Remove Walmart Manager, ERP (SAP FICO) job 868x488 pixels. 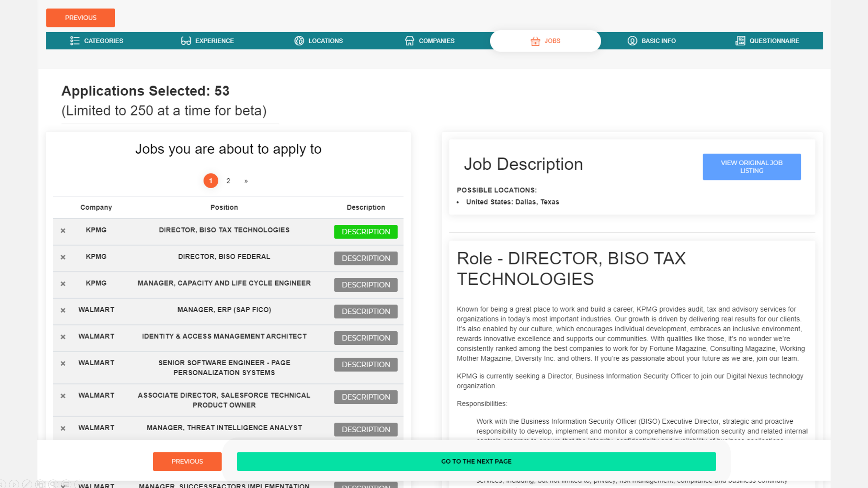[x=63, y=310]
